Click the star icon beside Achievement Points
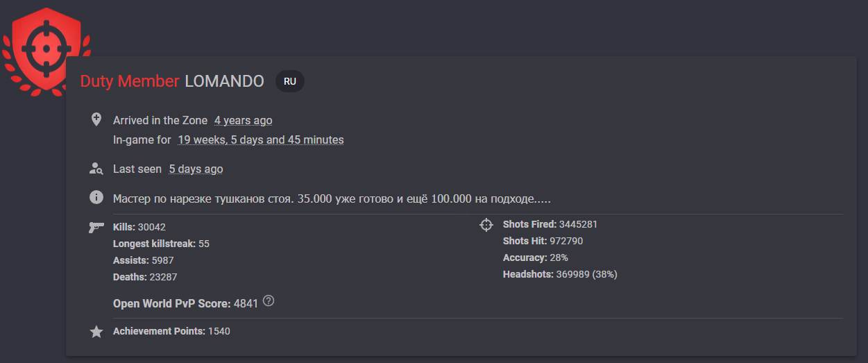The width and height of the screenshot is (868, 363). click(96, 332)
